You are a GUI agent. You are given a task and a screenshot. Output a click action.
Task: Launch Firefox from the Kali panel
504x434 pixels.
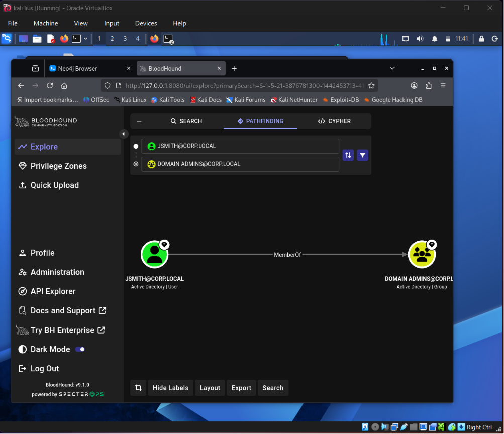pos(64,39)
